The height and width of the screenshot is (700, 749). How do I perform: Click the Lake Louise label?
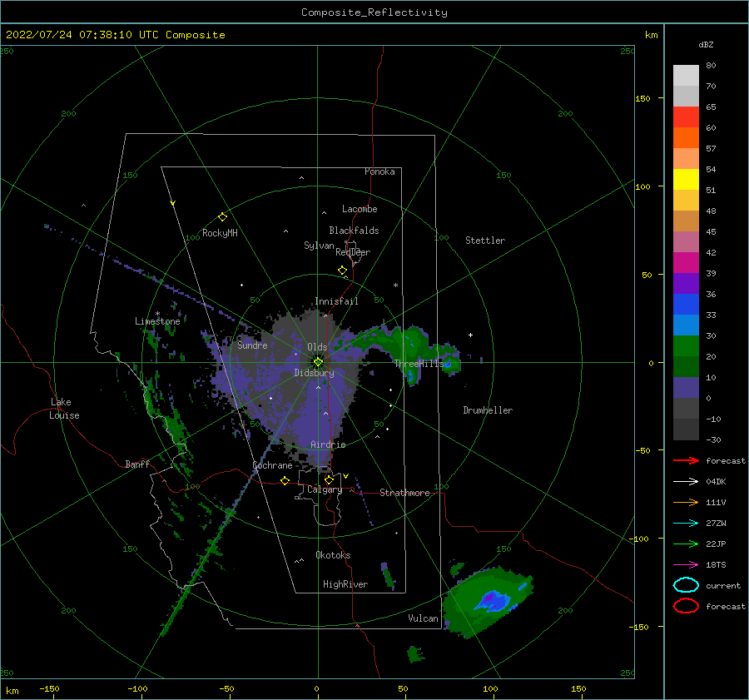click(x=64, y=409)
